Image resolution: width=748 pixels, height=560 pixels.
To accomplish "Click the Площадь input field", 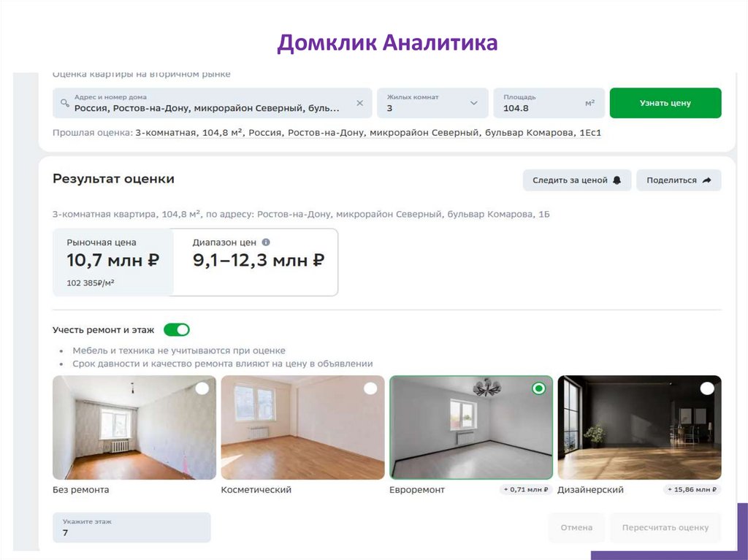I will 549,103.
